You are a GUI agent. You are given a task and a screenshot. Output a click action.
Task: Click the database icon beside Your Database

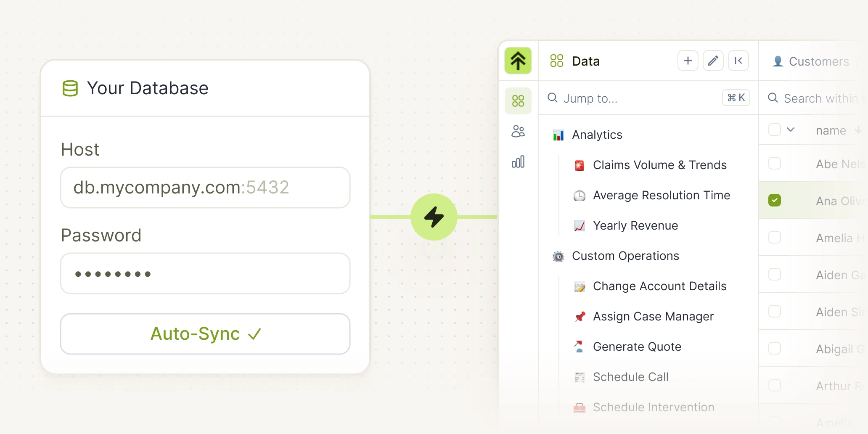[70, 88]
